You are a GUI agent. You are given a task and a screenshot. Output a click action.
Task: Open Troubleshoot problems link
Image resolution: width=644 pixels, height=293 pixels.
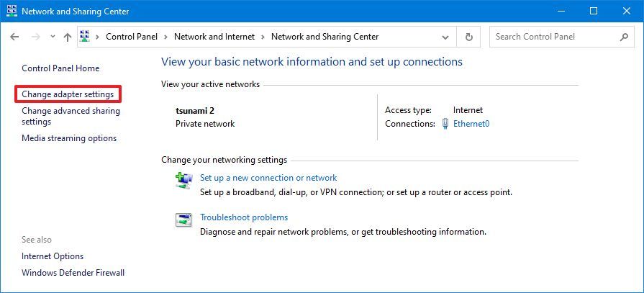pos(244,217)
